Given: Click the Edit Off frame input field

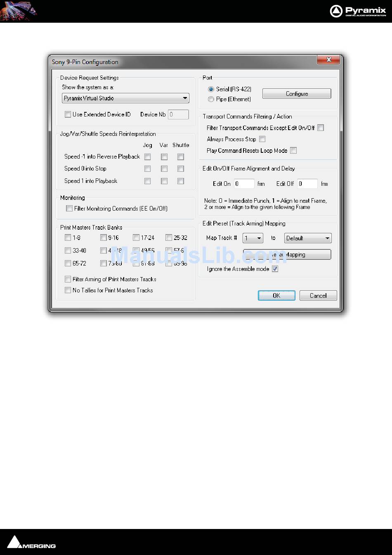Looking at the screenshot, I should [307, 184].
